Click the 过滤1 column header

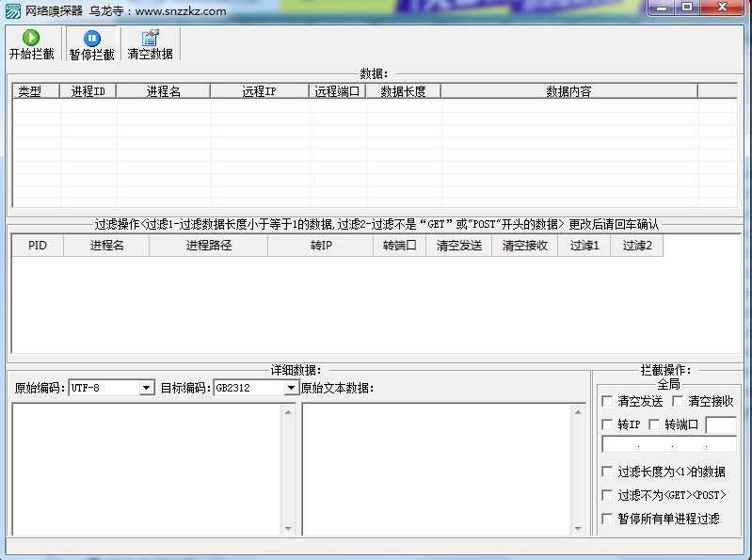point(584,246)
